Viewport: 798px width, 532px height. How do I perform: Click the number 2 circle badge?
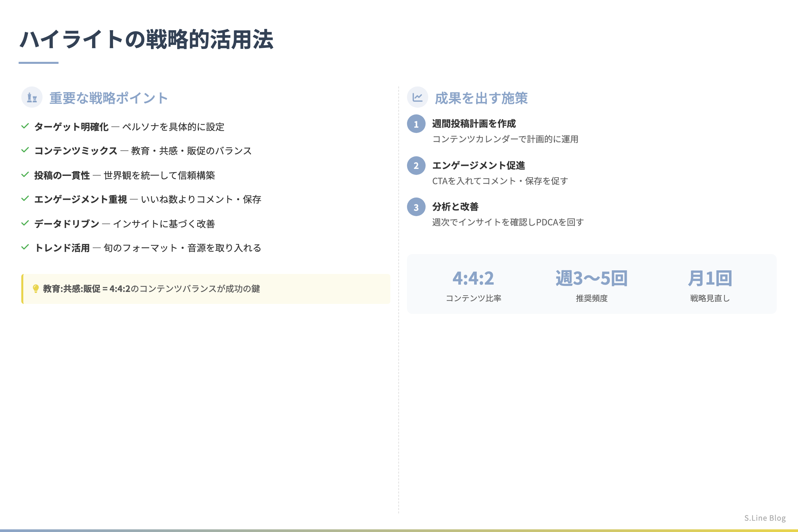(416, 166)
